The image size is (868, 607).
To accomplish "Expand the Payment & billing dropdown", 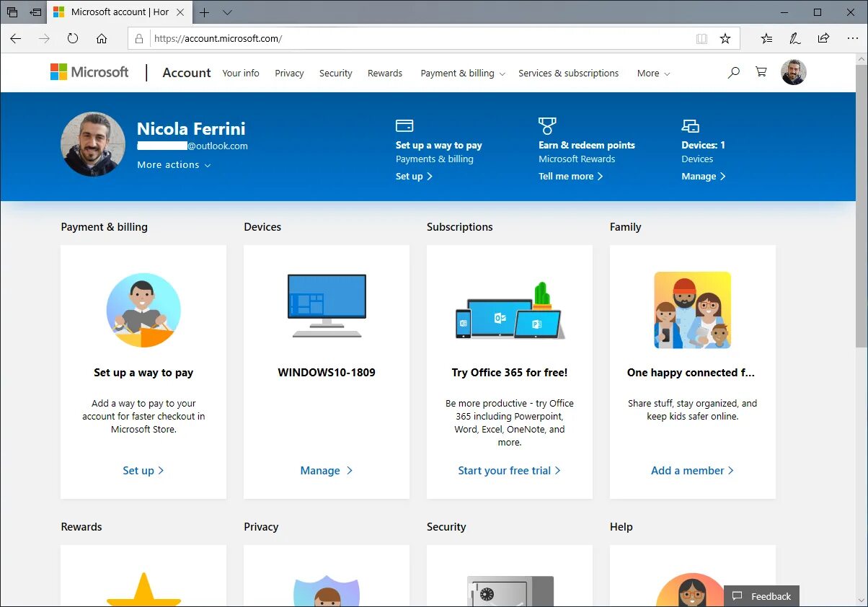I will click(x=463, y=73).
